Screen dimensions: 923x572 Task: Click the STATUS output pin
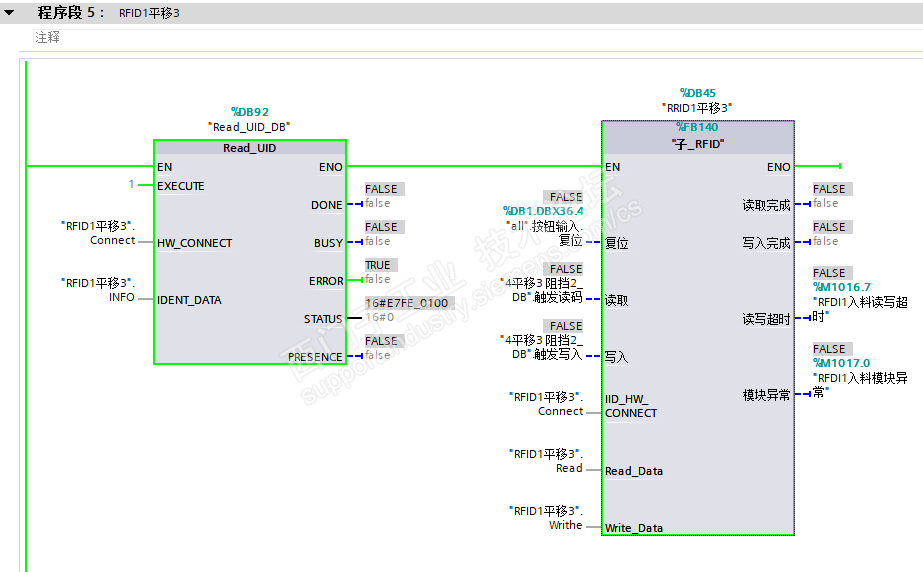pos(323,319)
